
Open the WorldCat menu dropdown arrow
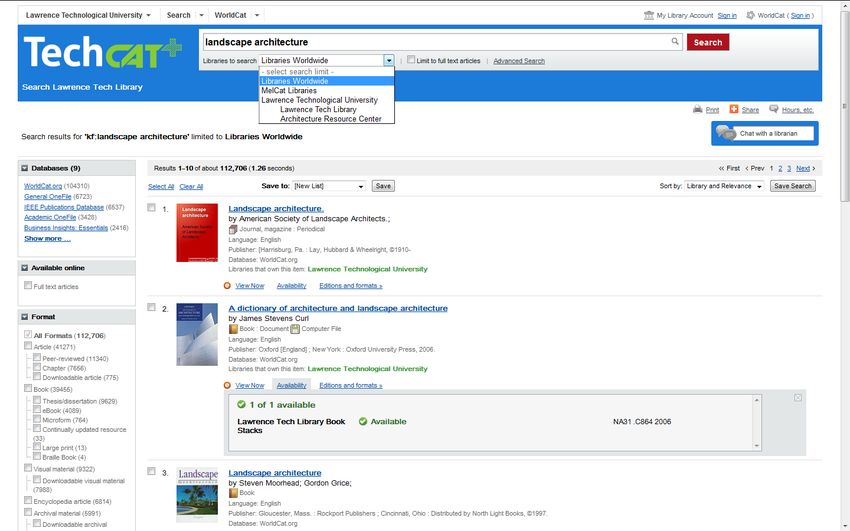257,15
